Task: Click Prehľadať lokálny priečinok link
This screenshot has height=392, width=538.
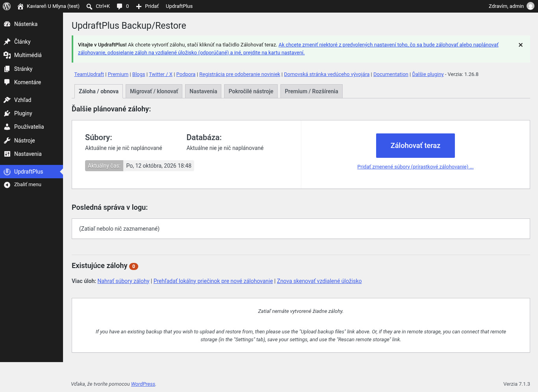Action: pyautogui.click(x=213, y=281)
